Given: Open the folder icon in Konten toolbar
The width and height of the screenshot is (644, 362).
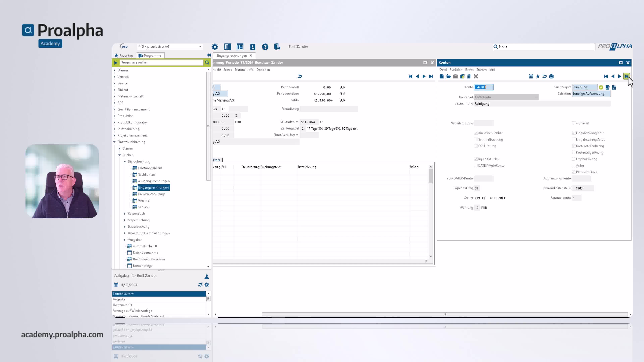Looking at the screenshot, I should tap(448, 76).
